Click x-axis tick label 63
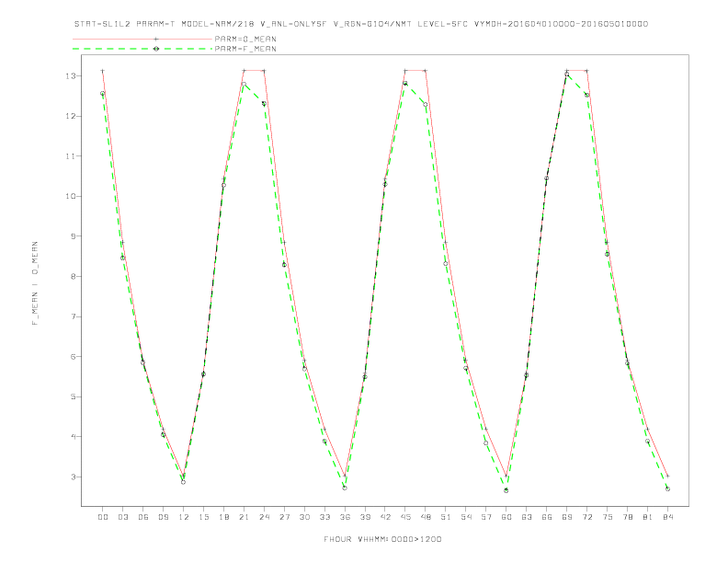This screenshot has width=728, height=563. [527, 517]
